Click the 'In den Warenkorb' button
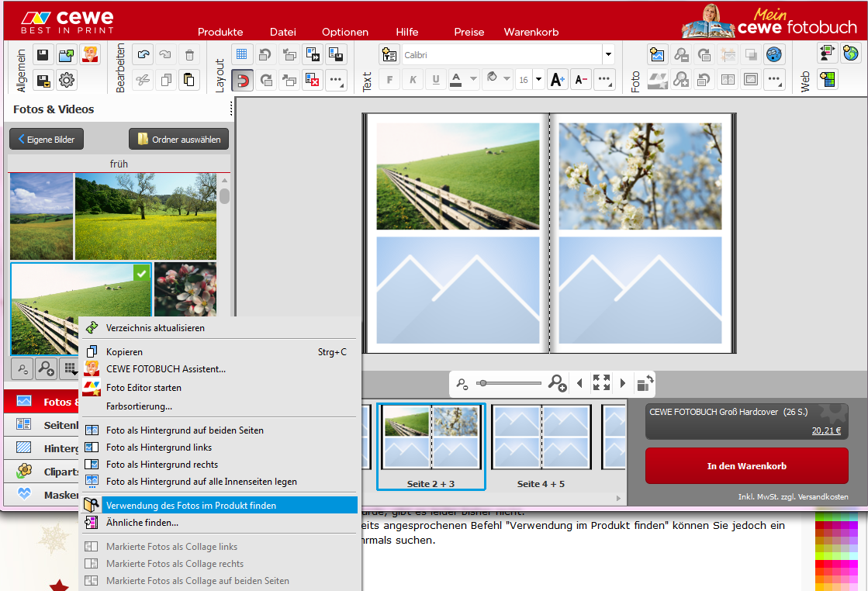The width and height of the screenshot is (868, 591). [x=746, y=466]
